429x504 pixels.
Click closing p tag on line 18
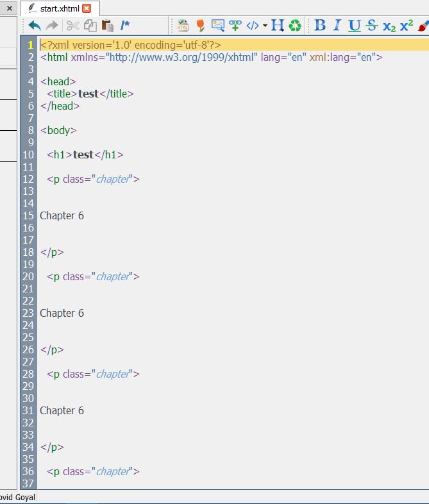click(x=52, y=253)
